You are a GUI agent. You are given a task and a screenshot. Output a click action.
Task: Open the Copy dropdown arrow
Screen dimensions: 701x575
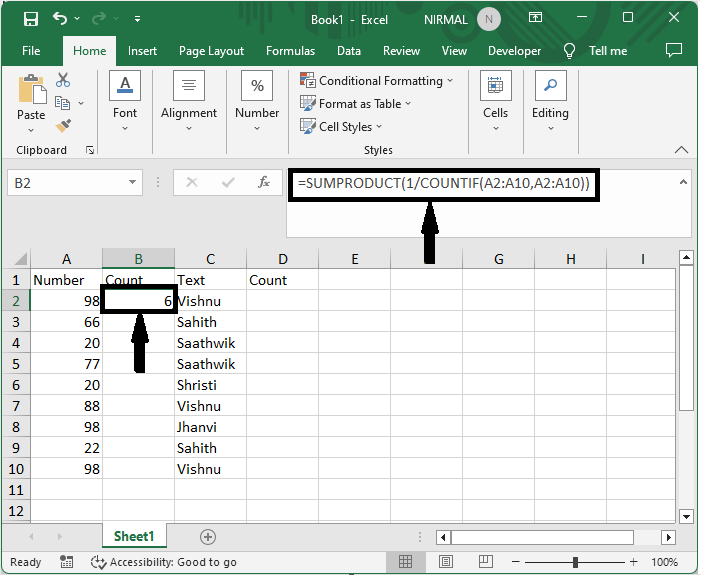coord(81,103)
